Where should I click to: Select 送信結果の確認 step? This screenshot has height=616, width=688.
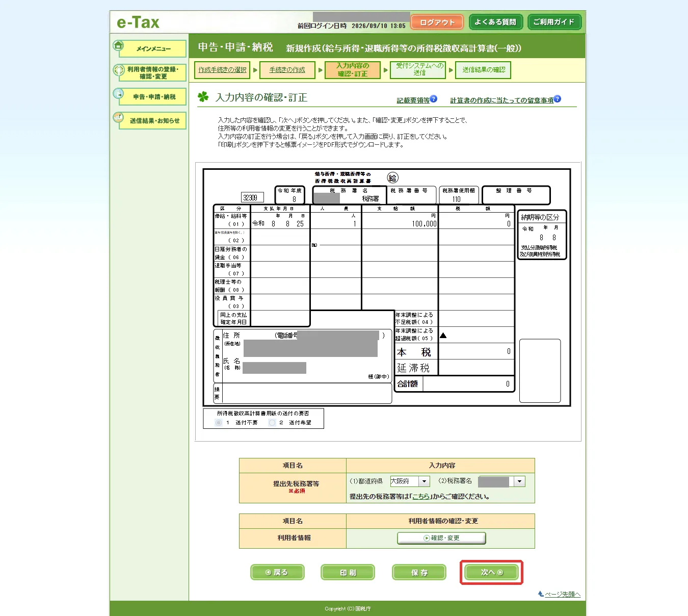point(484,70)
